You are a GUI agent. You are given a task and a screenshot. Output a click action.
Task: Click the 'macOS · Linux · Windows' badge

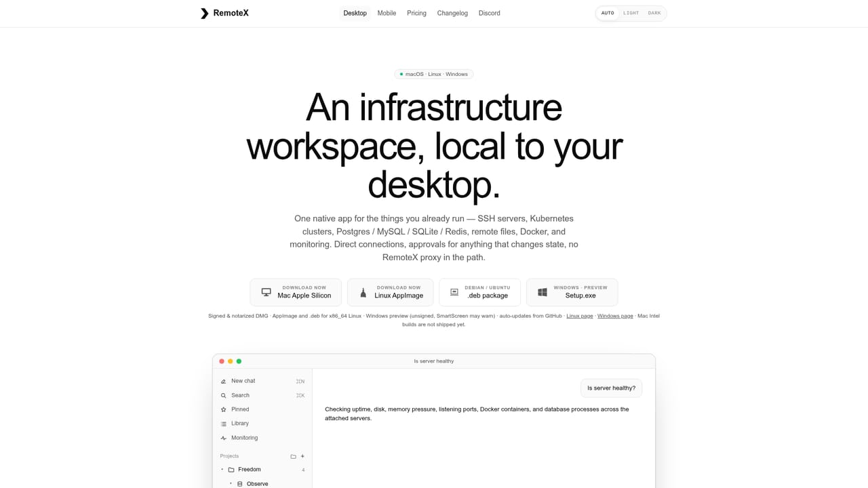pos(434,74)
